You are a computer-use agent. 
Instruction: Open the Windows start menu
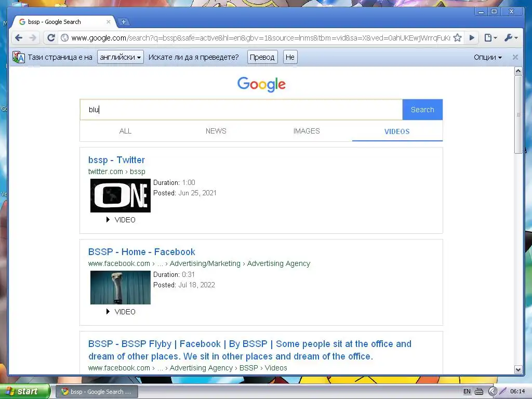coord(25,391)
